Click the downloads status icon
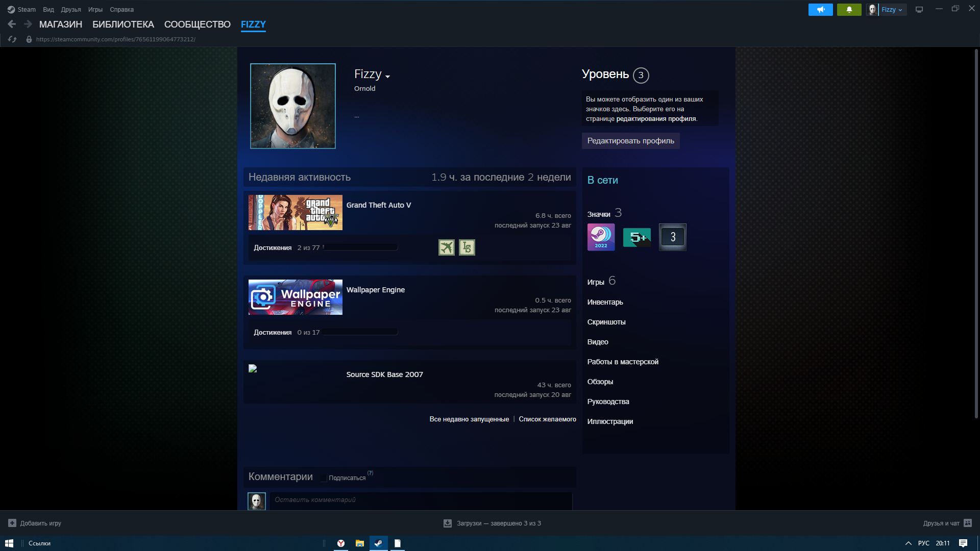 point(448,523)
